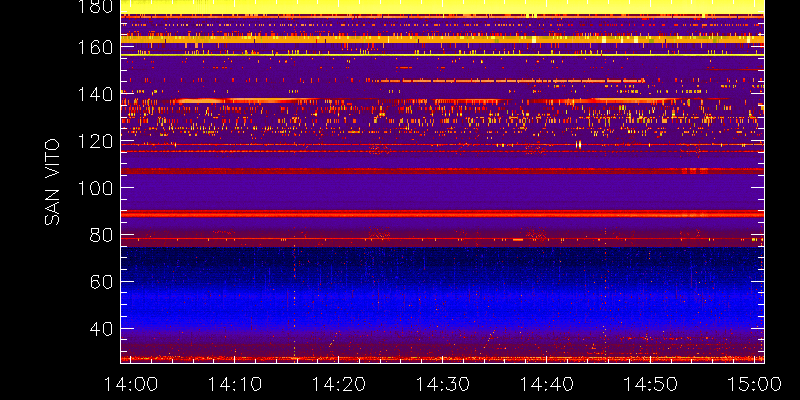Click the 120 frequency axis label
This screenshot has height=400, width=800.
pos(95,141)
